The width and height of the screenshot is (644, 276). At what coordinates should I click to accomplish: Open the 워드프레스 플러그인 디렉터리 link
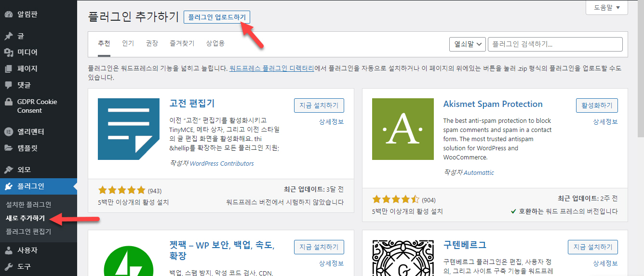pyautogui.click(x=272, y=69)
